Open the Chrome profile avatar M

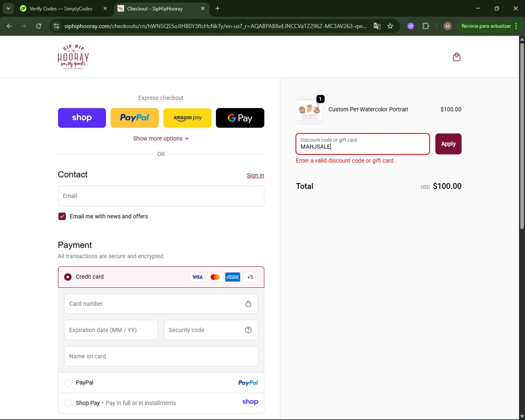pos(447,26)
